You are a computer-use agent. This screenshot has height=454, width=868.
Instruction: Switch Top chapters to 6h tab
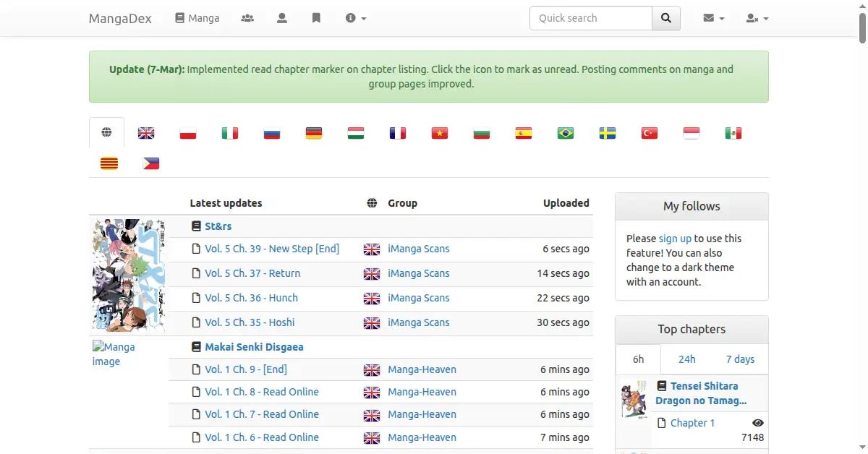click(x=638, y=359)
